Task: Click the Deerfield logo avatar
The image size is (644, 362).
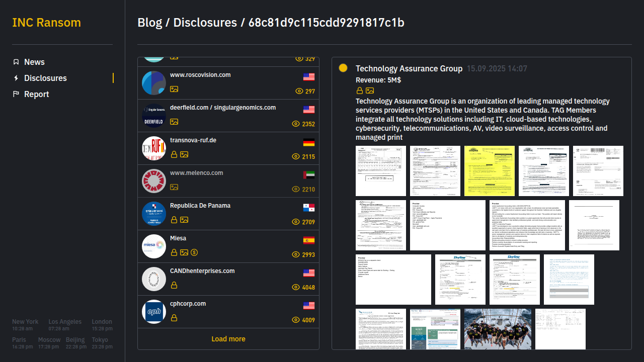Action: 154,116
